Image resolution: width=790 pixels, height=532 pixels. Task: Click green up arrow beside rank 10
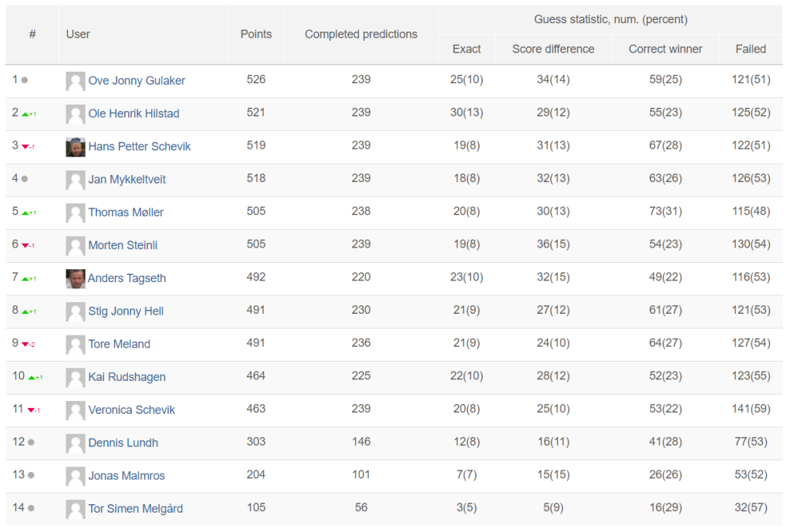point(32,377)
